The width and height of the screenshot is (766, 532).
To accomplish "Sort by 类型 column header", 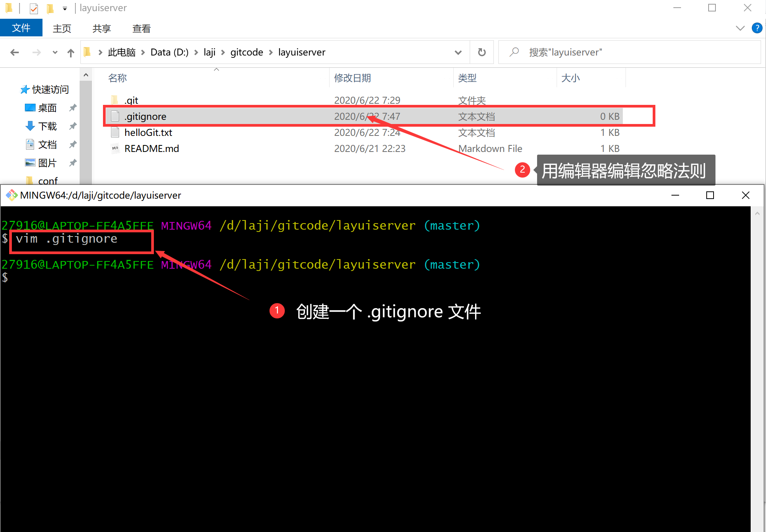I will point(505,78).
